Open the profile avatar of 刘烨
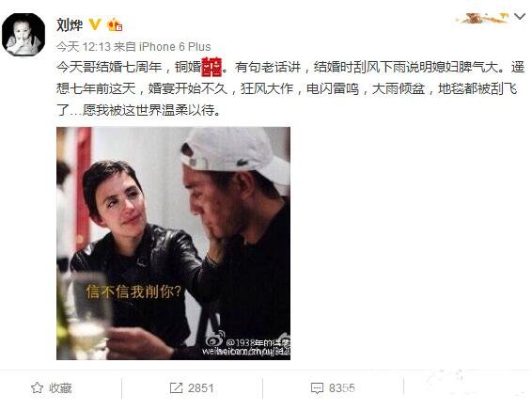The width and height of the screenshot is (532, 410). [x=23, y=35]
